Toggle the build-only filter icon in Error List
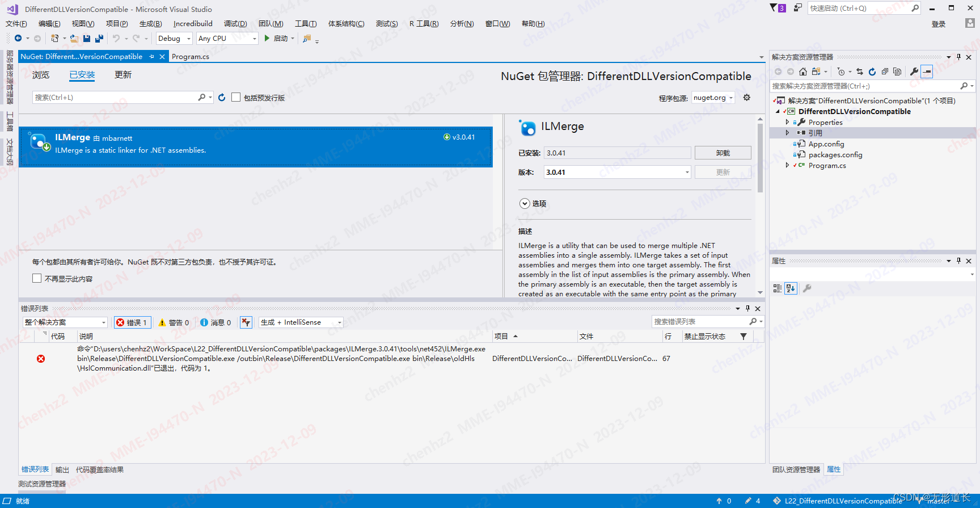This screenshot has width=980, height=508. coord(246,322)
